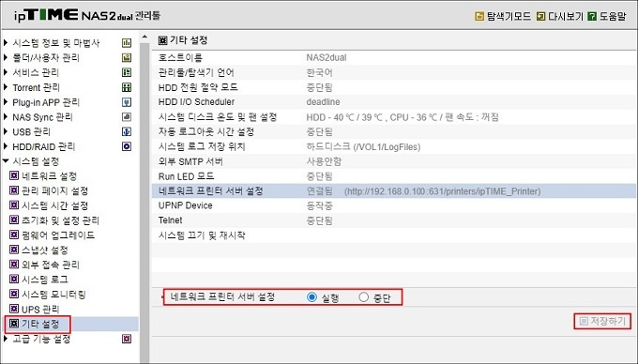
Task: Click the 초기화 및 설정 관리 item icon
Action: pos(14,220)
